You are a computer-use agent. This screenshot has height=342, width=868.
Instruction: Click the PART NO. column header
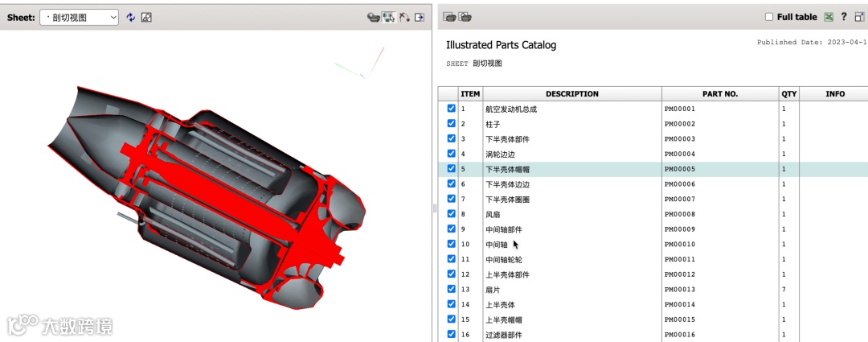[720, 93]
